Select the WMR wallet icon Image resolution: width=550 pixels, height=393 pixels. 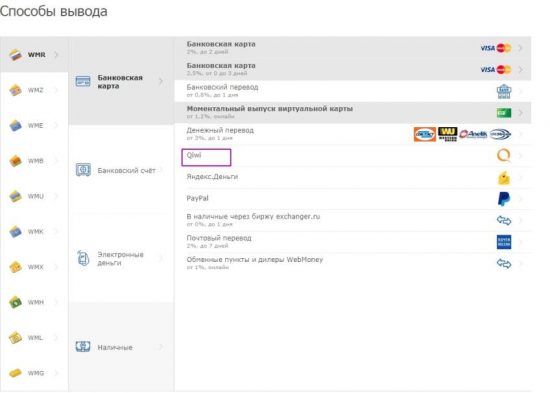pos(15,55)
